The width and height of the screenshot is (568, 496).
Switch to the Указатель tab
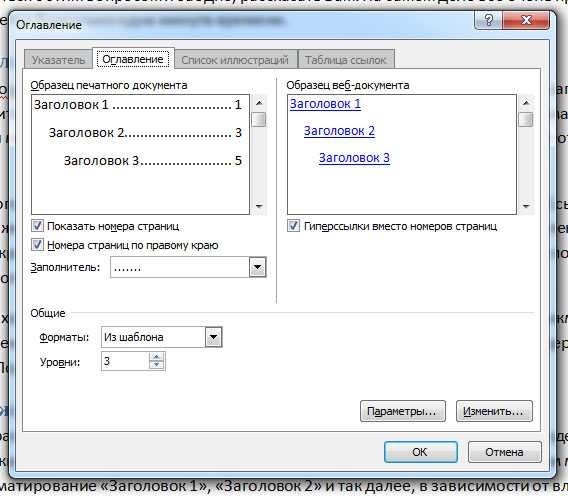58,60
